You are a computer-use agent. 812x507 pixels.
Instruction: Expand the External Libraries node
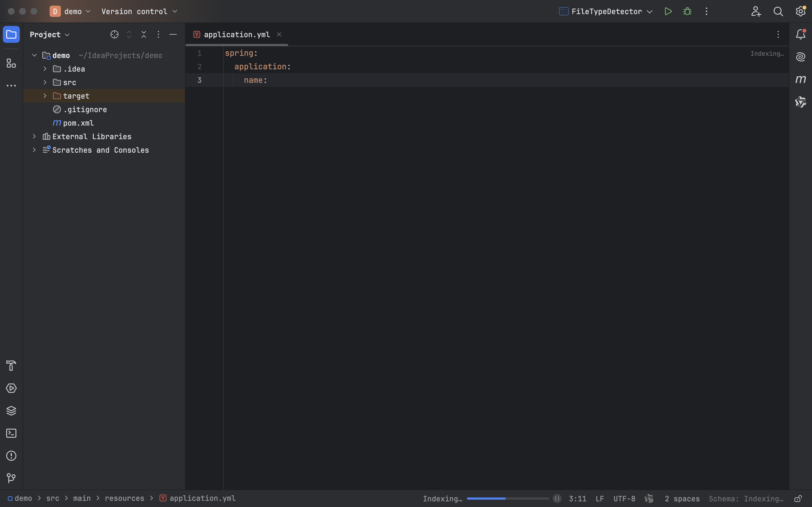pos(34,137)
